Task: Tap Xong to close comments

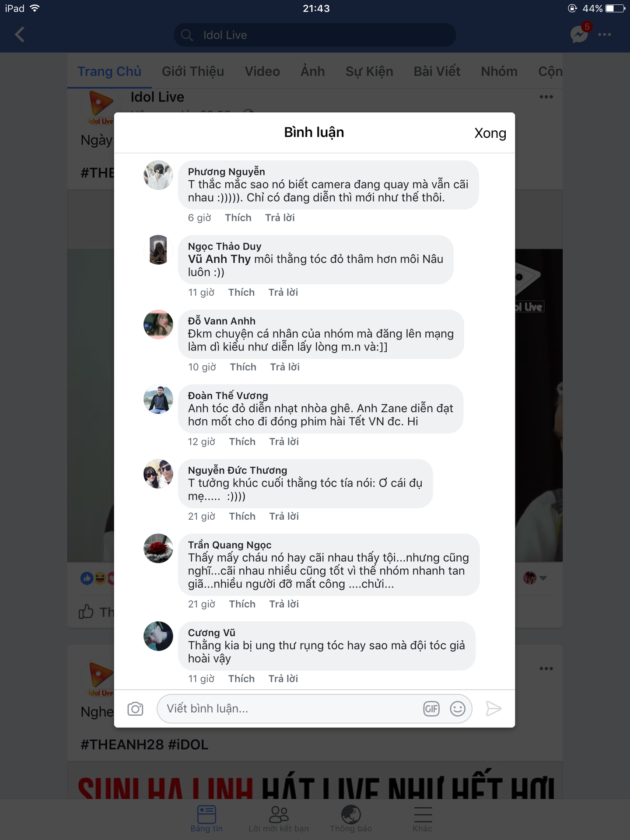Action: [x=490, y=133]
